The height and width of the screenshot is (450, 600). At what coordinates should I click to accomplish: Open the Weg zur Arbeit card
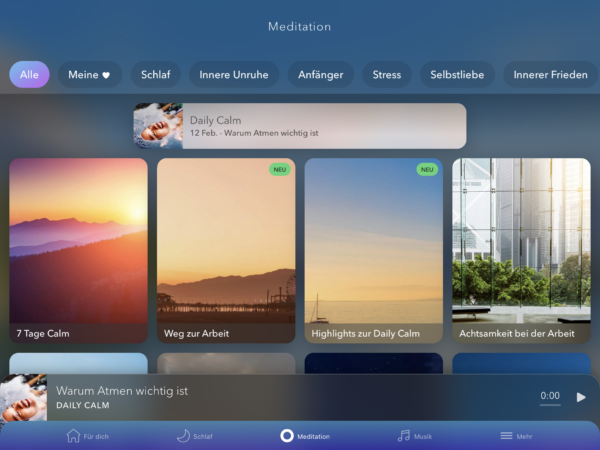tap(226, 250)
